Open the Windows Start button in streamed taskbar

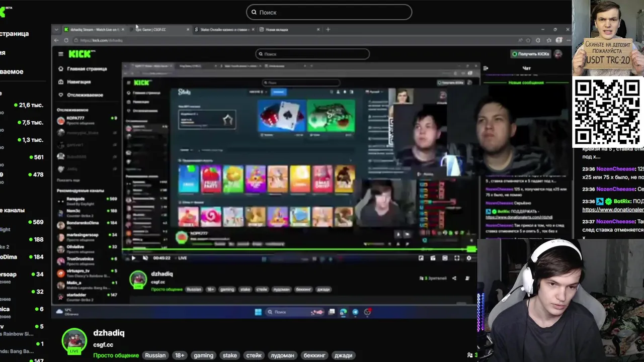[258, 312]
